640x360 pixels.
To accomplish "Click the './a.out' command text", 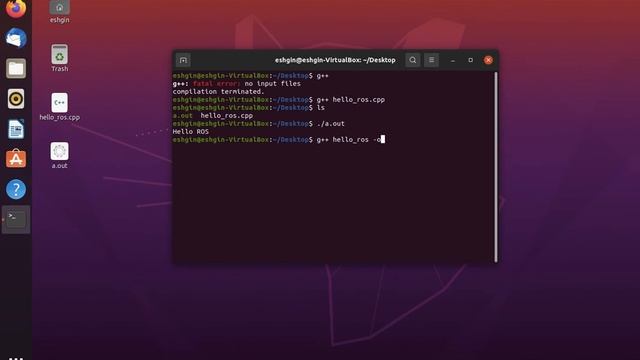I will (x=331, y=124).
